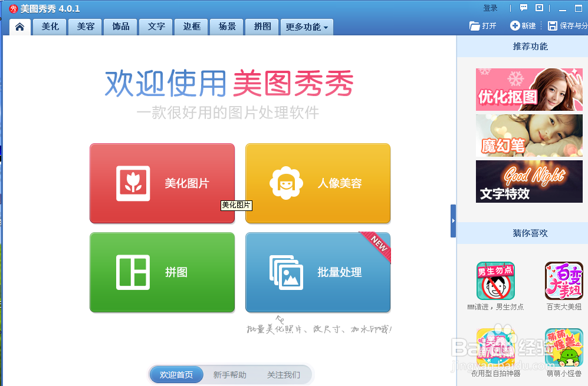Open the 拼图 tab

pos(262,27)
